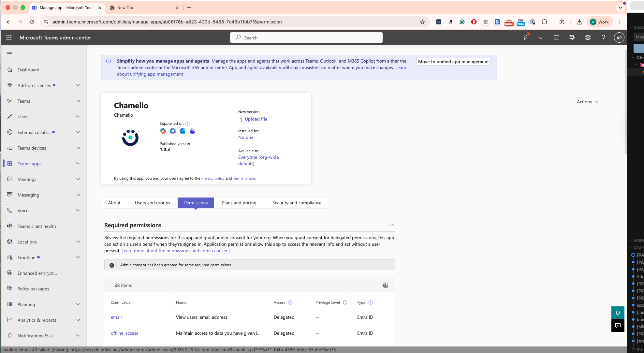Open the offline_access claim value link
Image resolution: width=644 pixels, height=353 pixels.
click(124, 333)
